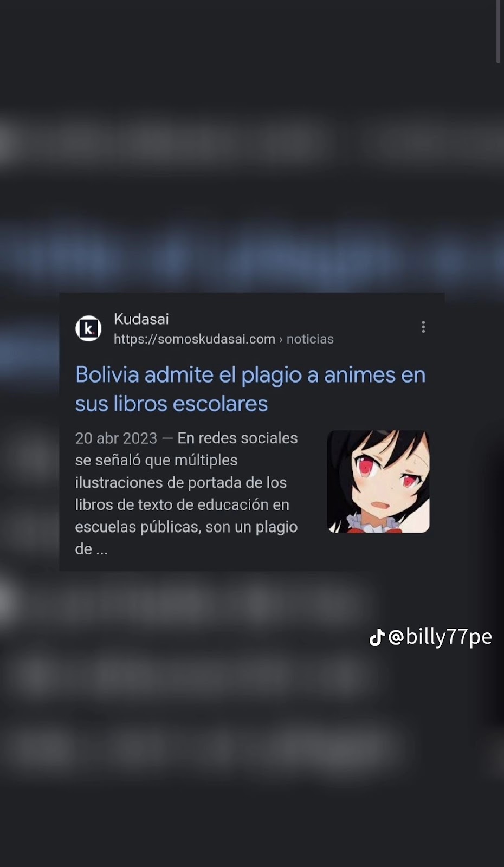Select the 'noticias' breadcrumb segment
Viewport: 504px width, 867px height.
tap(310, 339)
